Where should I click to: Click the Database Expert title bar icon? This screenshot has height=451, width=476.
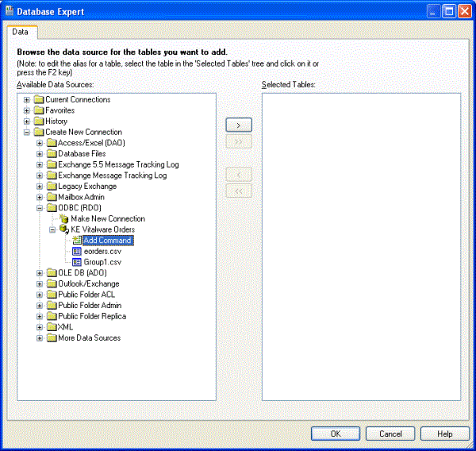click(10, 11)
